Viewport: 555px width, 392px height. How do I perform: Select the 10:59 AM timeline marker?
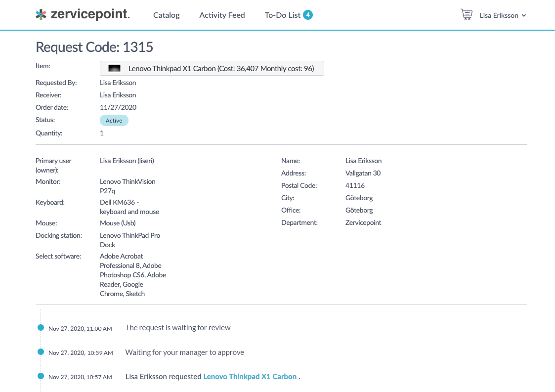(x=41, y=352)
